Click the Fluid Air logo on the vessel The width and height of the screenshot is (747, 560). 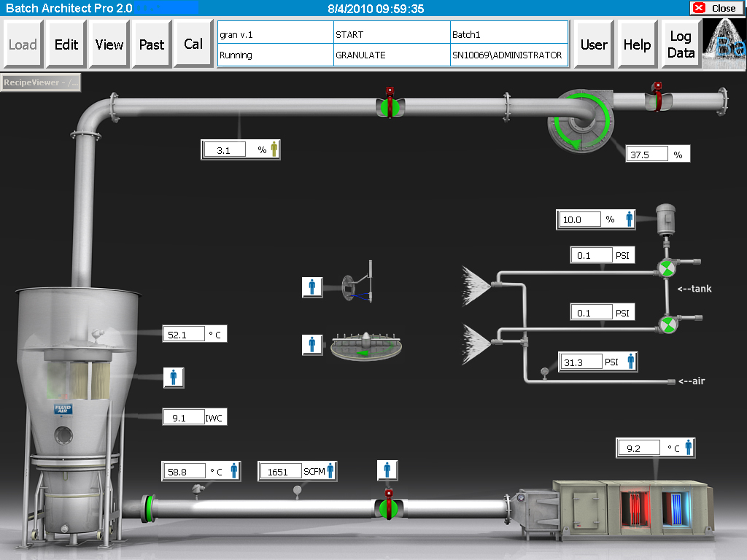click(63, 408)
